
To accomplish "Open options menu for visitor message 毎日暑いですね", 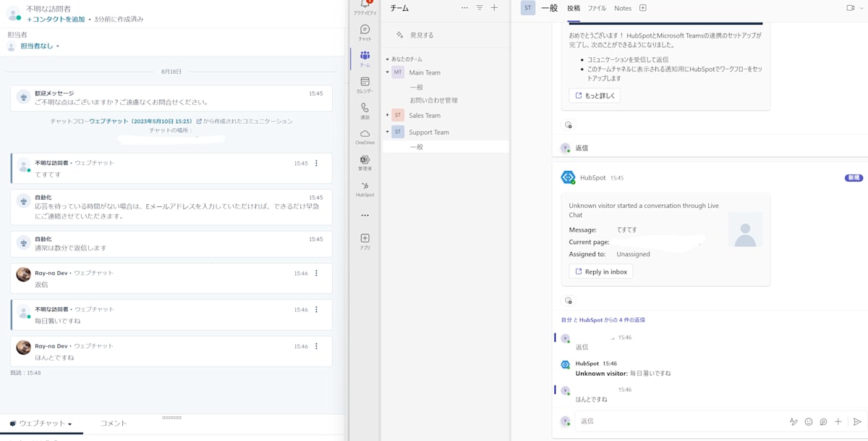I will pyautogui.click(x=316, y=310).
